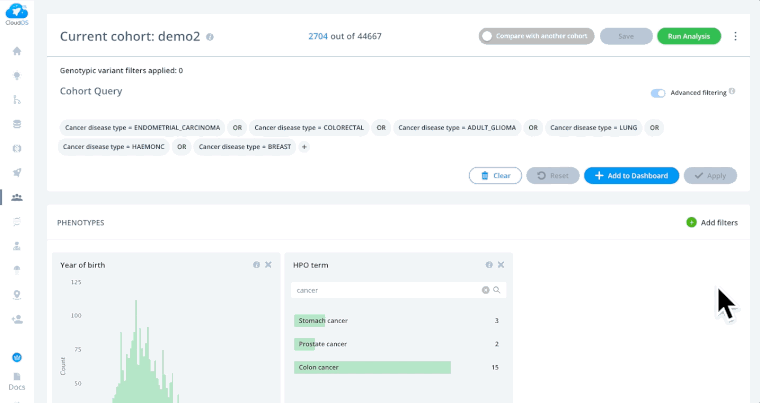Viewport: 760px width, 403px height.
Task: Select Cancer disease type = LUNG chip
Action: coord(593,128)
